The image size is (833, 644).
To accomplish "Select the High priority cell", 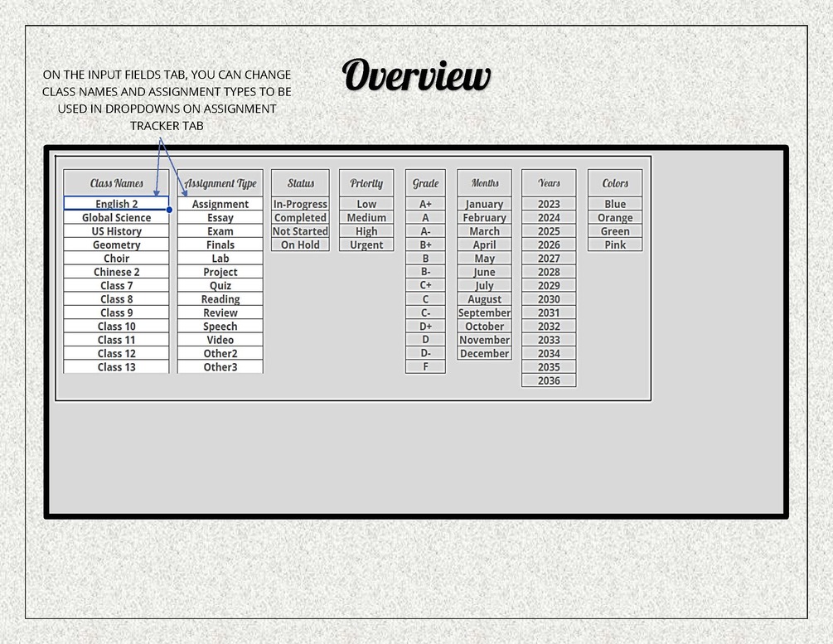I will [x=366, y=231].
